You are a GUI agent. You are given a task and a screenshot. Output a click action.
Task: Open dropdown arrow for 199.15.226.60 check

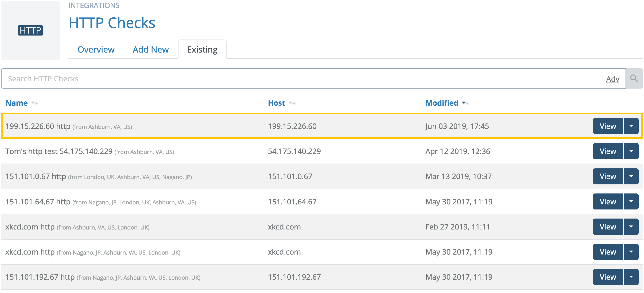coord(631,126)
